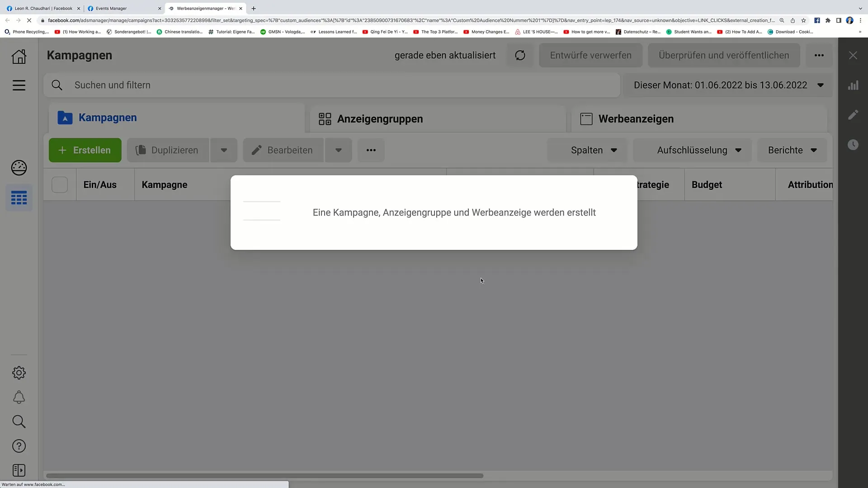Image resolution: width=868 pixels, height=488 pixels.
Task: Click the sidebar search magnifier icon
Action: pos(19,422)
